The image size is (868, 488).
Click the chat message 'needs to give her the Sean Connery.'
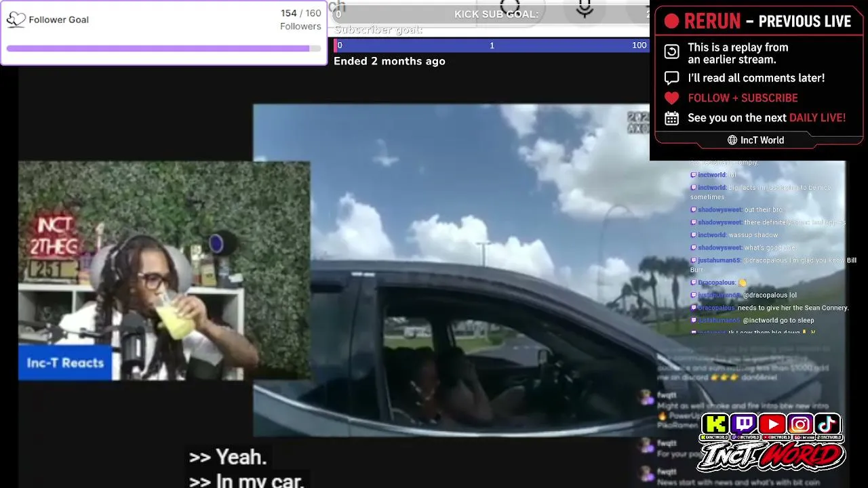tap(793, 308)
